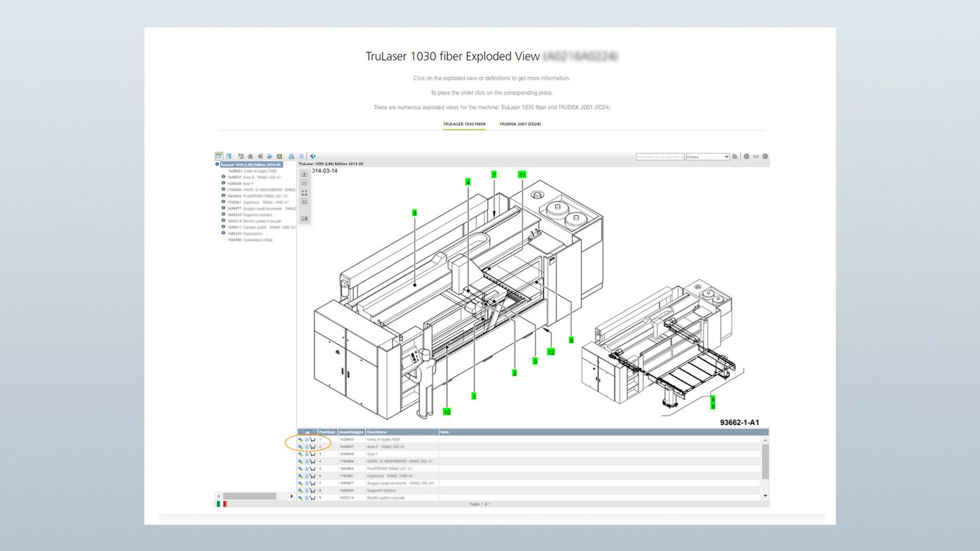This screenshot has height=551, width=980.
Task: Switch to the TRUDISK 2001 (FD24) tab
Action: click(x=520, y=124)
